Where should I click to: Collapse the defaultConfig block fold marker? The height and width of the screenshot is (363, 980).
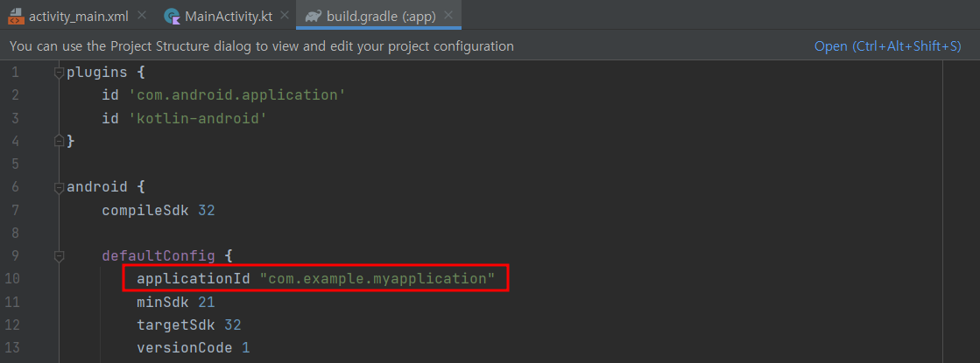pyautogui.click(x=60, y=255)
